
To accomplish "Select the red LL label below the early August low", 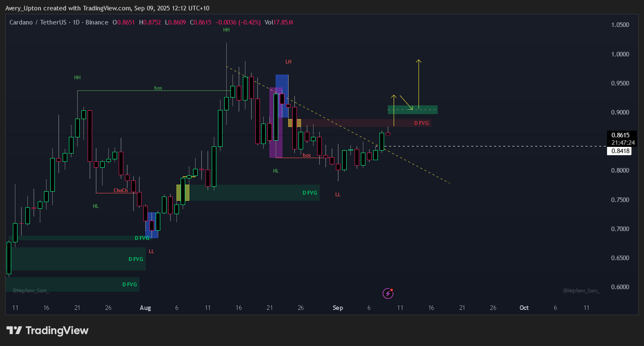I will click(152, 251).
